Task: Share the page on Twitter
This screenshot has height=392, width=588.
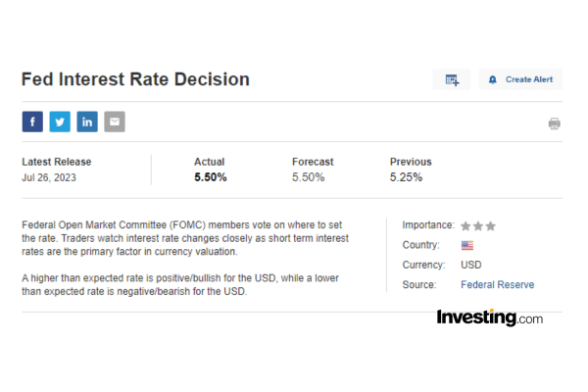Action: point(60,122)
